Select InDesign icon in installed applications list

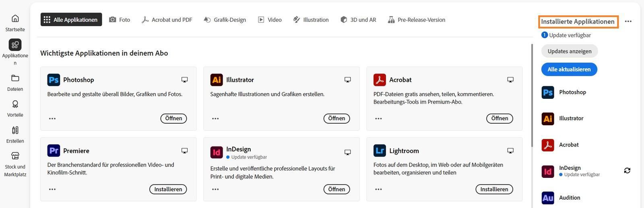[x=548, y=171]
